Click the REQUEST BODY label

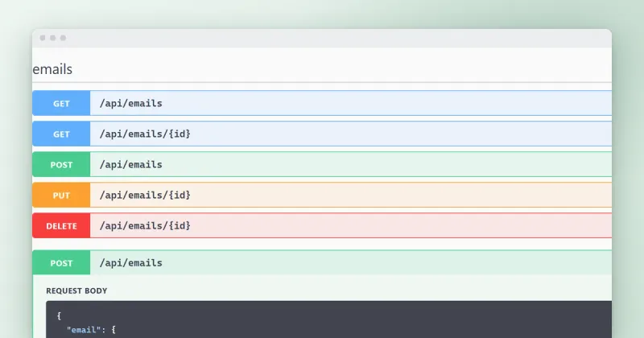[x=76, y=291]
